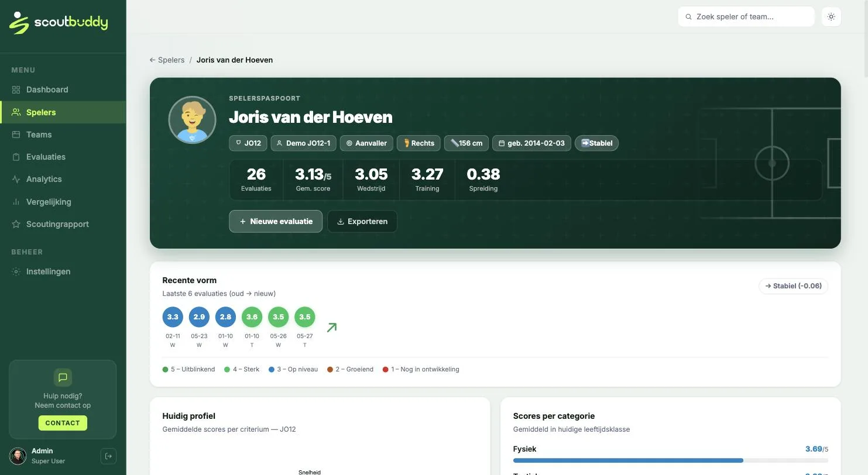
Task: Click the CONTACT button
Action: click(x=63, y=423)
